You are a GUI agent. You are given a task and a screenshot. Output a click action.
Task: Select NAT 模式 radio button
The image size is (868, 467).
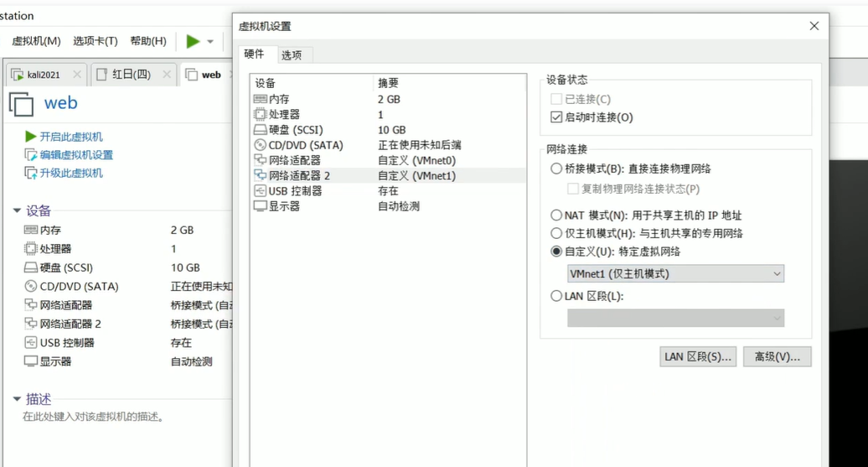coord(556,215)
